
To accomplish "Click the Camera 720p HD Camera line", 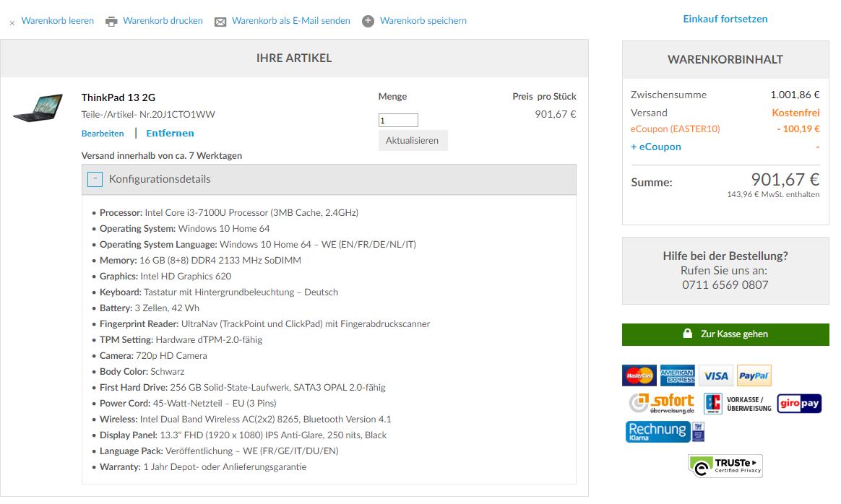I will pyautogui.click(x=153, y=355).
